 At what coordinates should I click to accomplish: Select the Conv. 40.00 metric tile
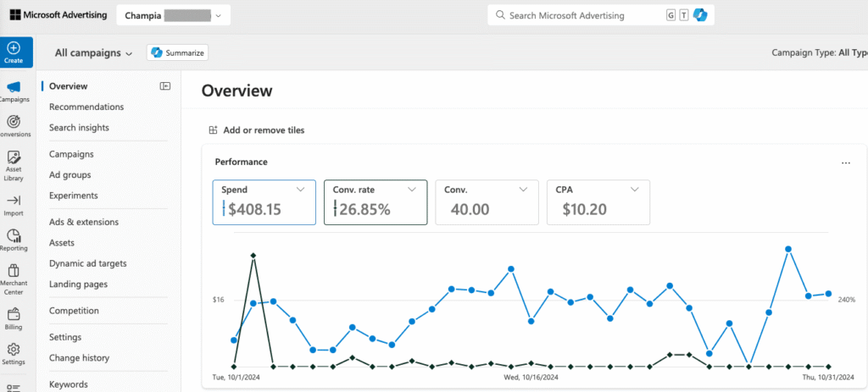pos(487,202)
